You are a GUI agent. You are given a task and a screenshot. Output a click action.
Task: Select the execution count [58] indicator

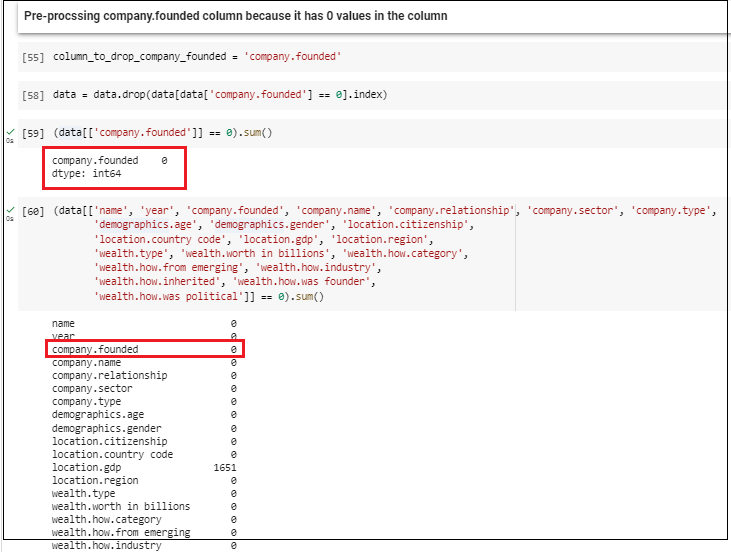(x=33, y=96)
